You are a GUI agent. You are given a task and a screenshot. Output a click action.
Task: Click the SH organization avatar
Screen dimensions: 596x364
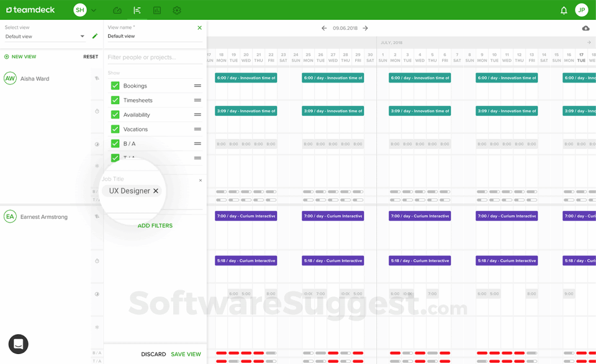pos(80,10)
